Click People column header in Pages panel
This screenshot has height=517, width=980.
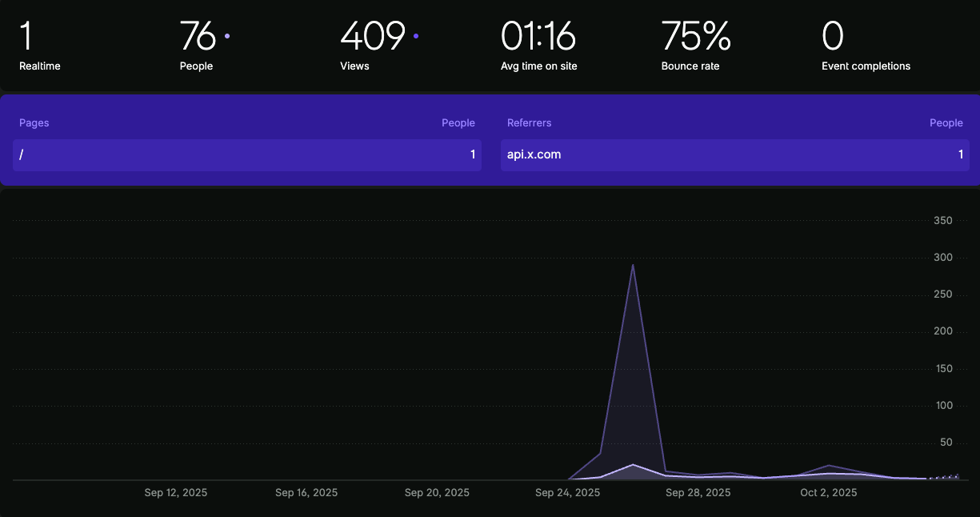(x=458, y=123)
